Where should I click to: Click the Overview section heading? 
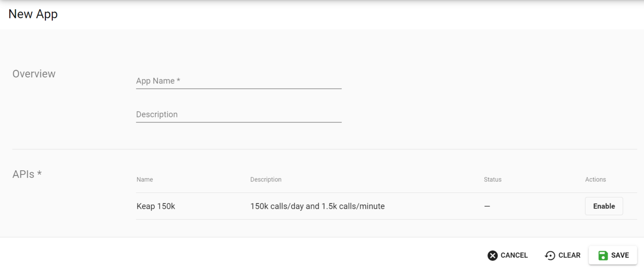click(x=34, y=74)
